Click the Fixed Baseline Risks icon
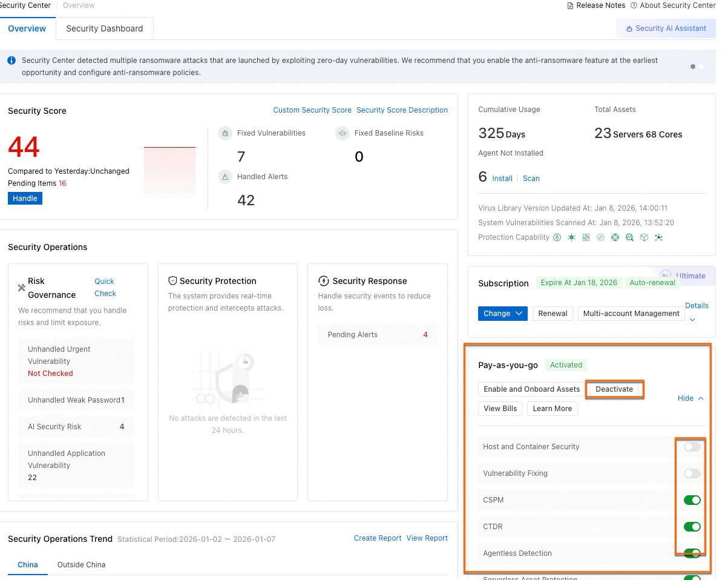This screenshot has width=728, height=580. (x=343, y=133)
